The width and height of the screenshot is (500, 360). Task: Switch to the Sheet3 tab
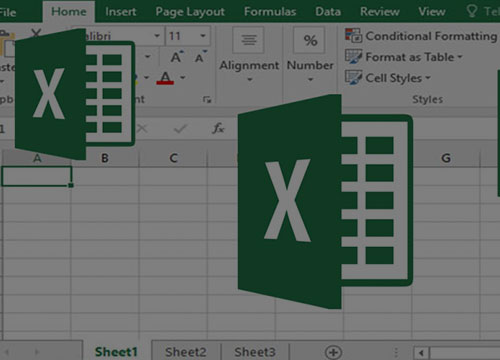click(255, 352)
